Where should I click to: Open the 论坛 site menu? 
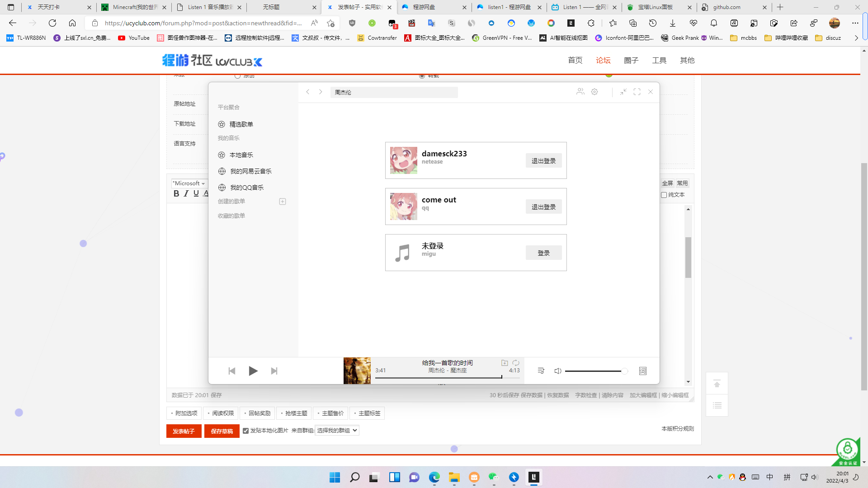point(603,60)
